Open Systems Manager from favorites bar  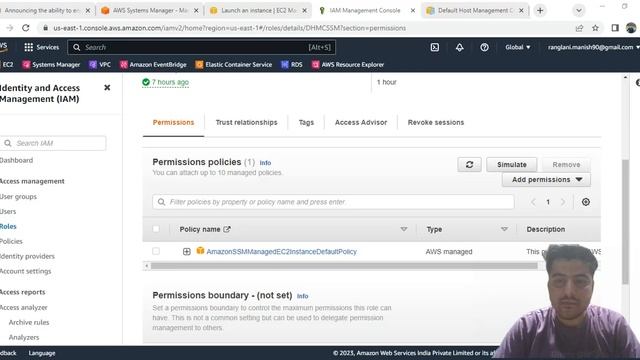(x=51, y=64)
